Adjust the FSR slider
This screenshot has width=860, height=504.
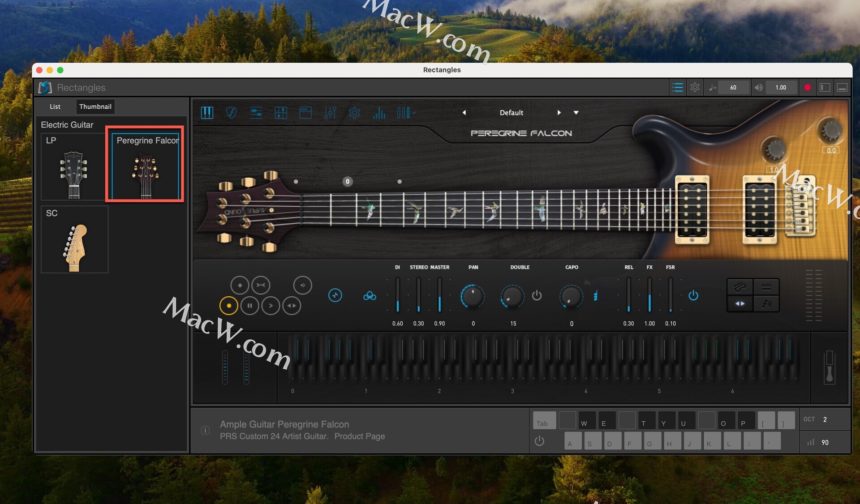tap(670, 295)
